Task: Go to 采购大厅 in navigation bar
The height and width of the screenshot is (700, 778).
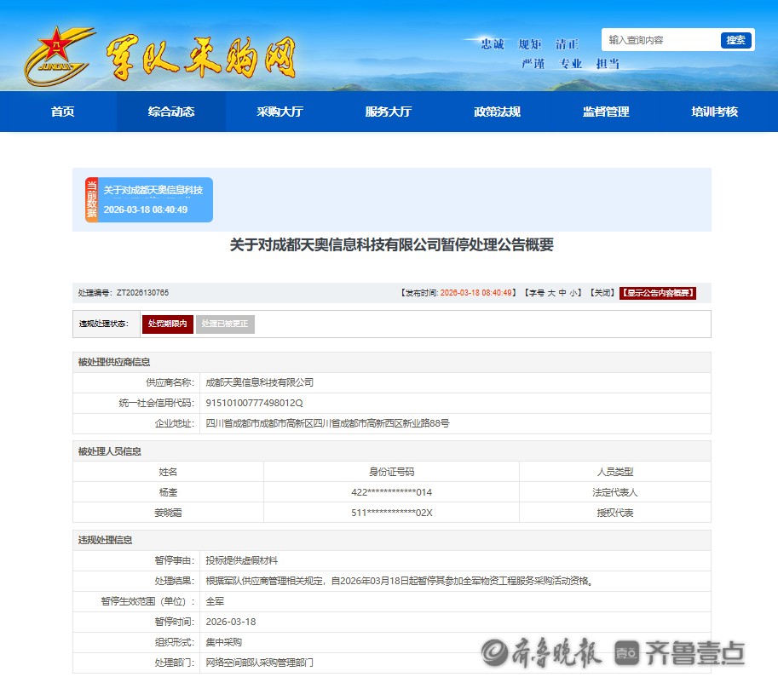Action: click(280, 112)
